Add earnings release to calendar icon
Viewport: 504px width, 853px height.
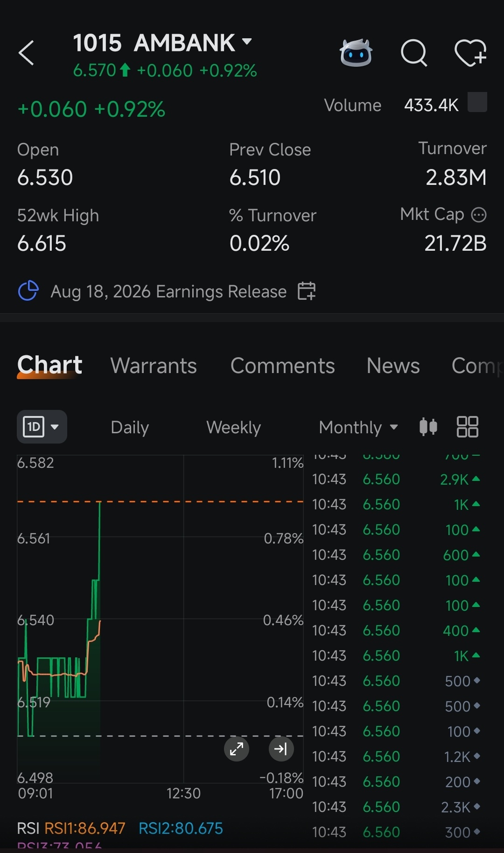coord(307,291)
